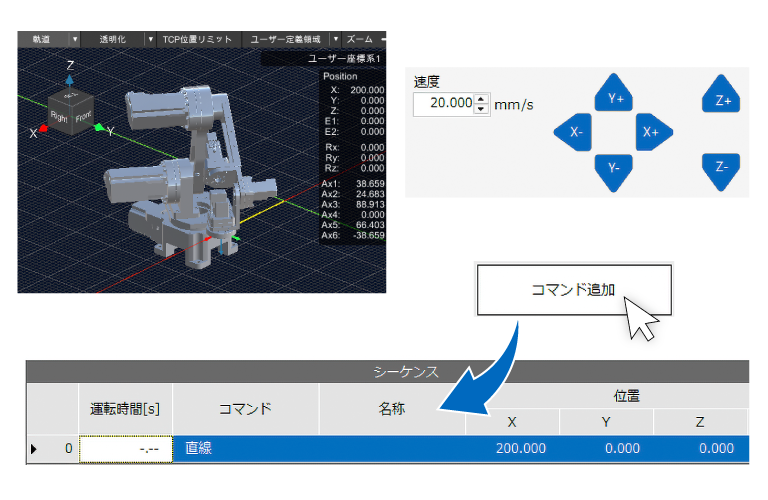Click the Right face of the view cube
The width and height of the screenshot is (768, 500).
tap(60, 117)
